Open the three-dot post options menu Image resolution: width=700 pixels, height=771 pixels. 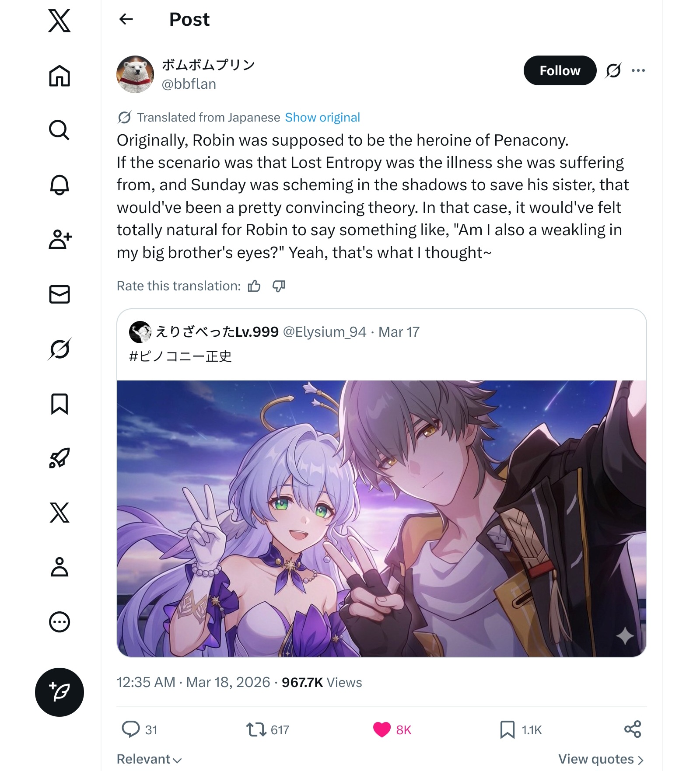pyautogui.click(x=638, y=70)
